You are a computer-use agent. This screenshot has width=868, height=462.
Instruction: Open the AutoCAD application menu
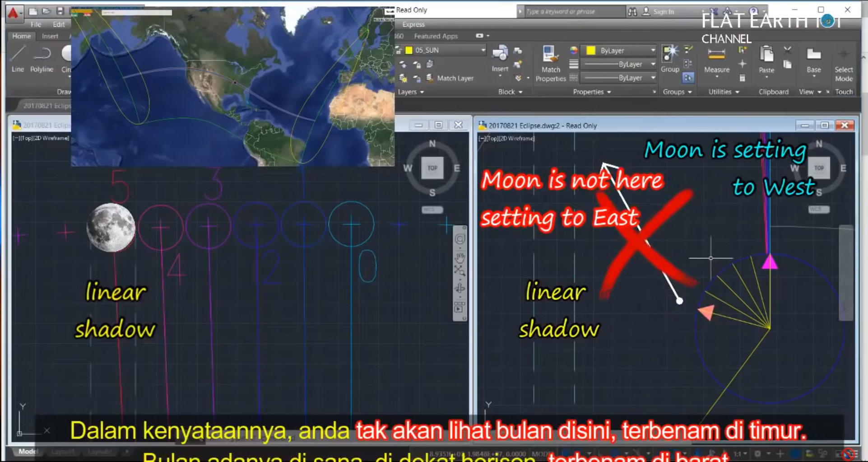point(14,13)
